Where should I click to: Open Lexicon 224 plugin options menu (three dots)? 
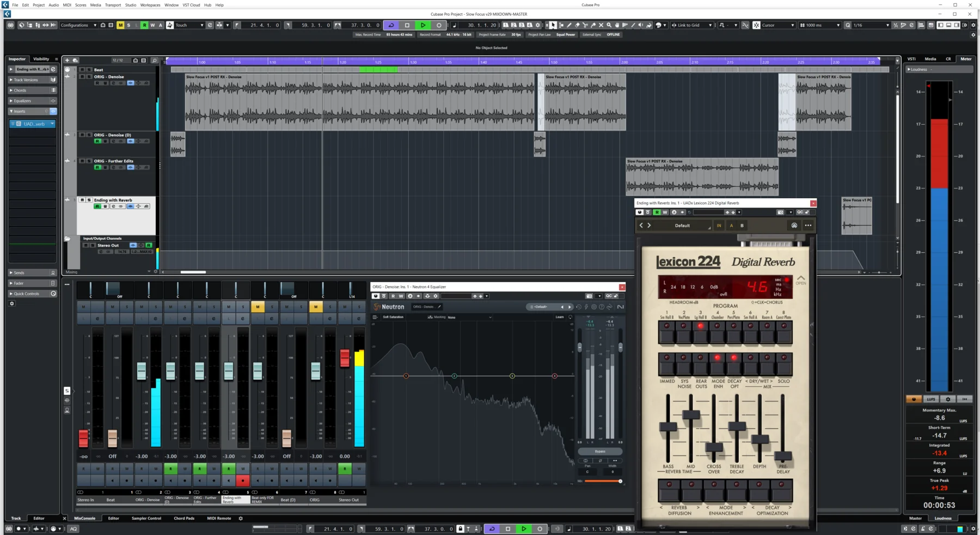[808, 226]
